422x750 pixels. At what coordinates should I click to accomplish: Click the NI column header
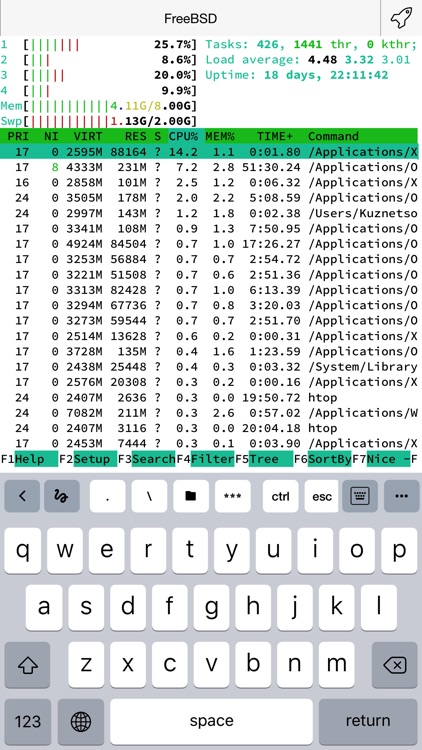point(51,136)
